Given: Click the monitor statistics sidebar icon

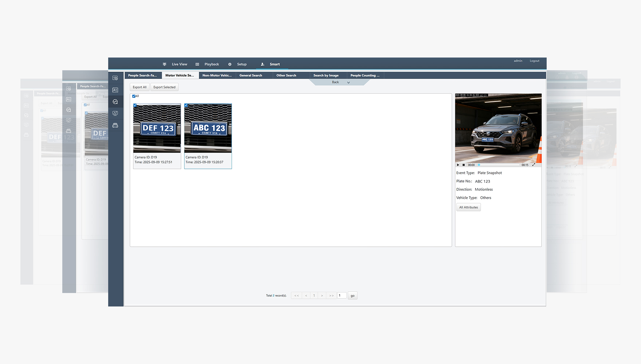Looking at the screenshot, I should tap(115, 114).
